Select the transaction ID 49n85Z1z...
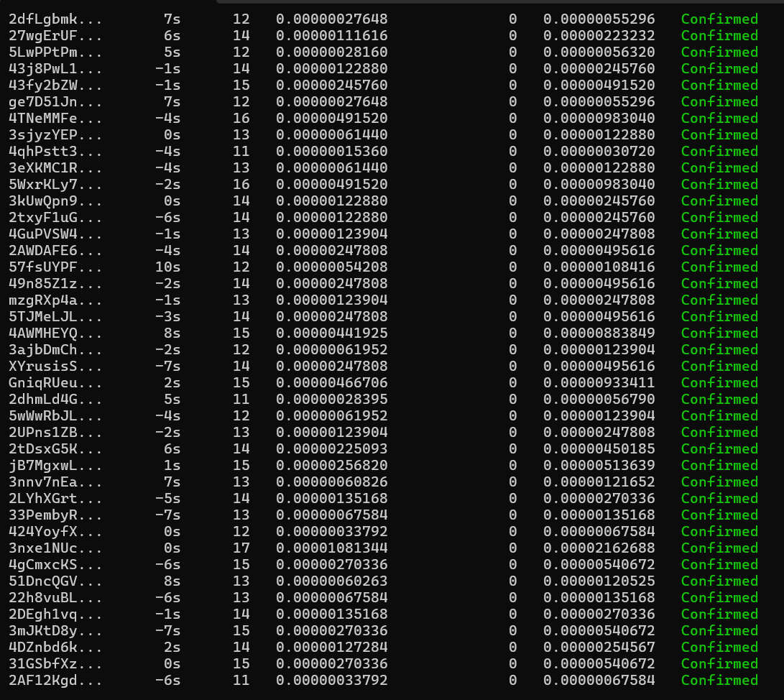784x700 pixels. pos(55,283)
